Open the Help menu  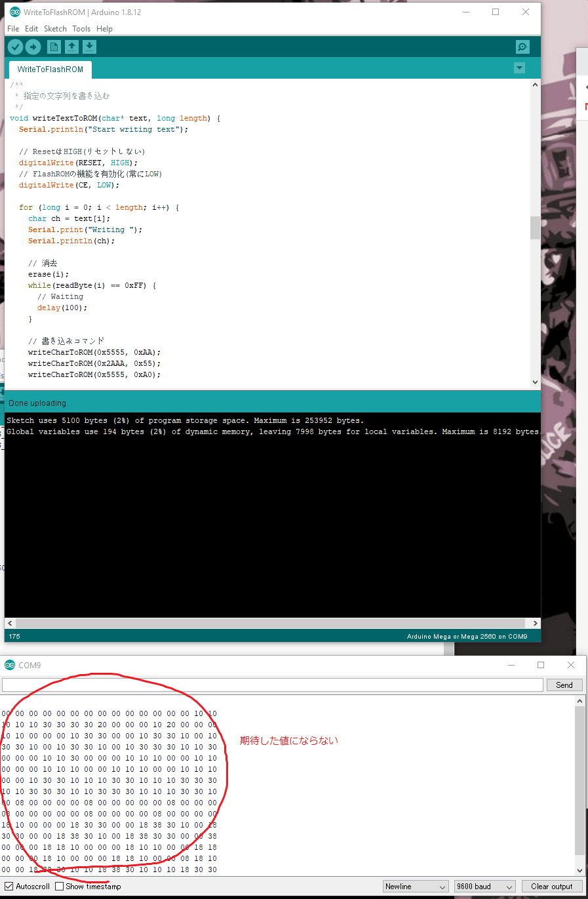104,29
